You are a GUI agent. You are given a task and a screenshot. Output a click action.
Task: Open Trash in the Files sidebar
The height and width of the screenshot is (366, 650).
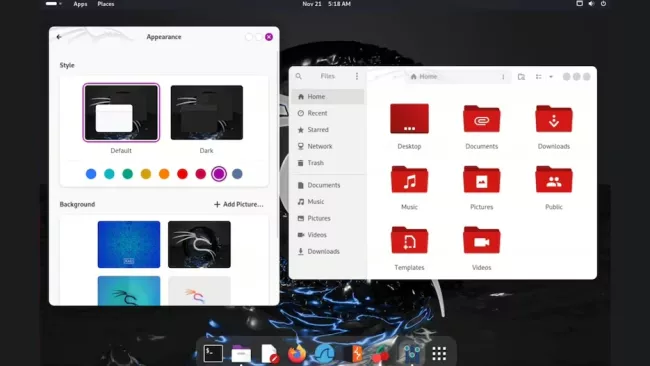tap(327, 163)
